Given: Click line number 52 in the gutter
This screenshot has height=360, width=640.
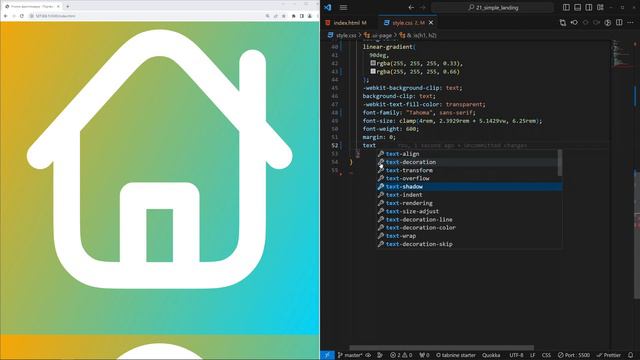Looking at the screenshot, I should pyautogui.click(x=335, y=145).
